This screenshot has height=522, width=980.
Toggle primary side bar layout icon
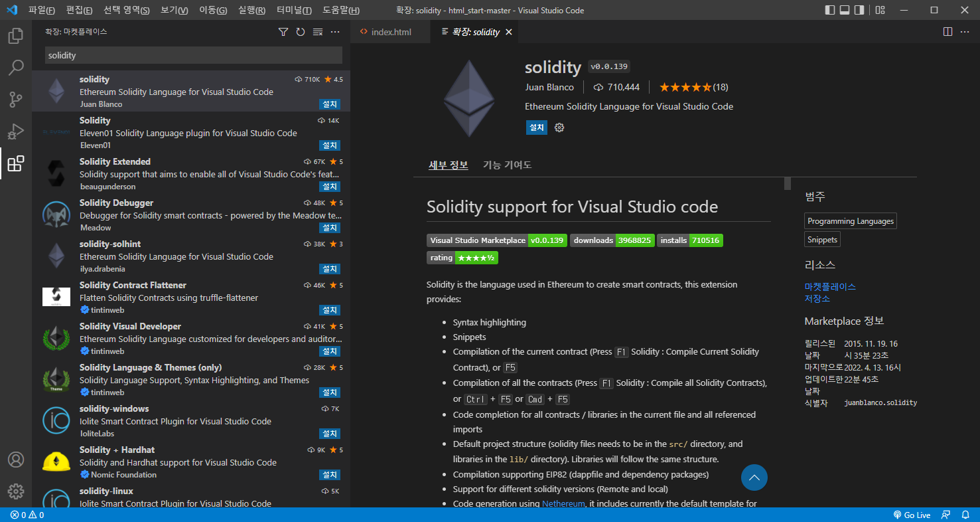tap(830, 10)
